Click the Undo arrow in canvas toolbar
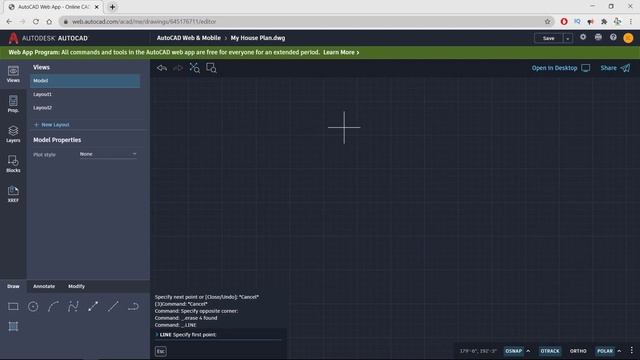Viewport: 640px width, 360px height. pos(162,68)
